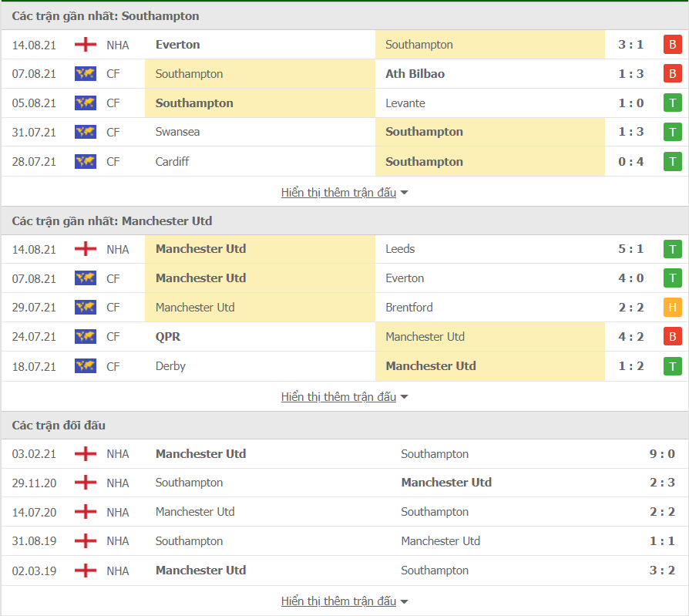Open Ath Bilbao team link
This screenshot has height=616, width=689.
click(x=415, y=74)
